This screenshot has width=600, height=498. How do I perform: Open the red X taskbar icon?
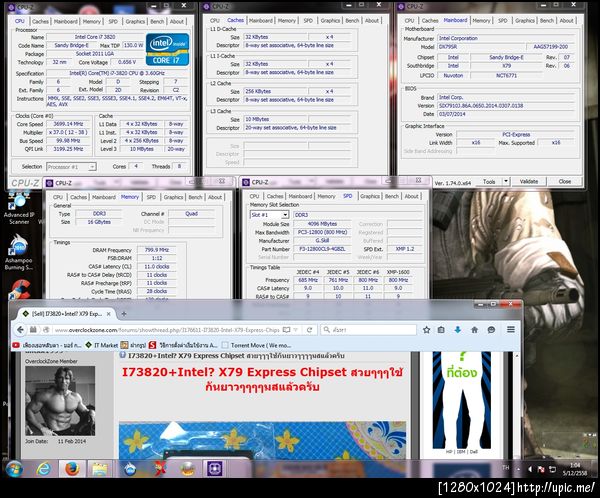pos(159,469)
